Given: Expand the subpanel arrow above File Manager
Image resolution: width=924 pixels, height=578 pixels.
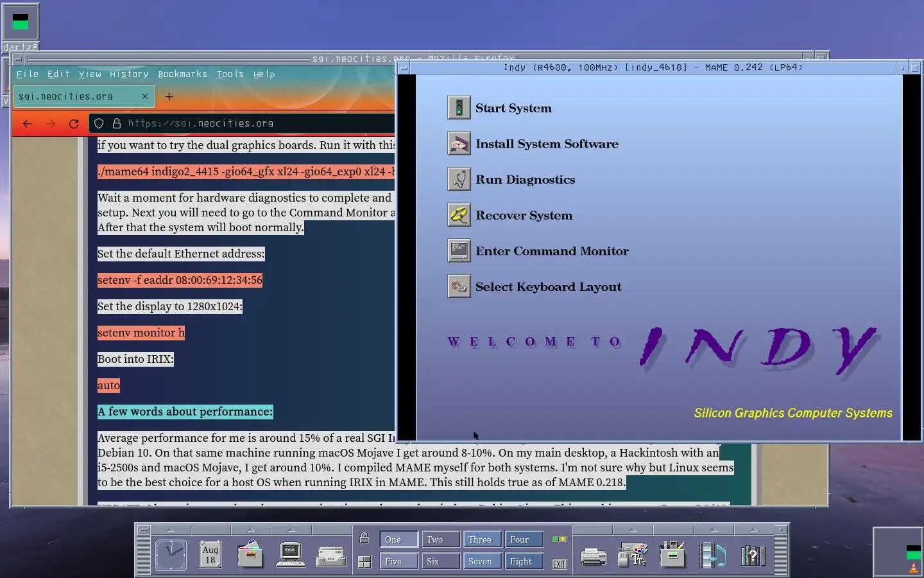Looking at the screenshot, I should click(251, 530).
